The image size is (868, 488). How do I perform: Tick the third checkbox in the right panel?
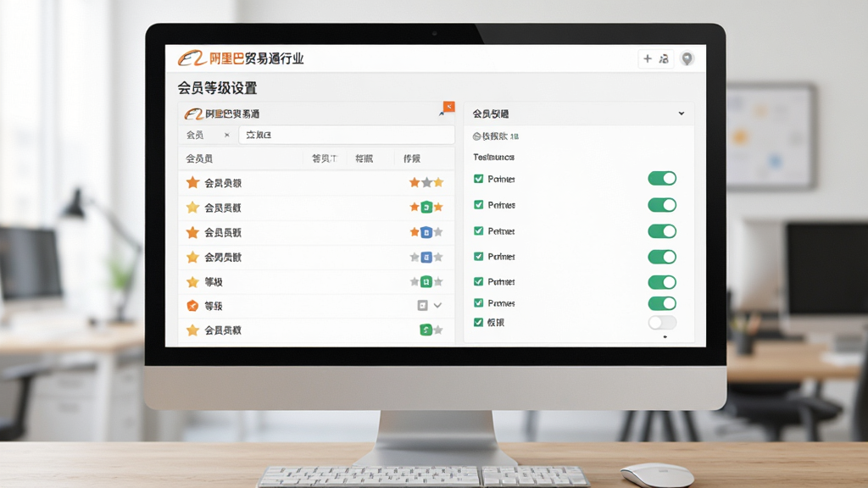tap(479, 230)
